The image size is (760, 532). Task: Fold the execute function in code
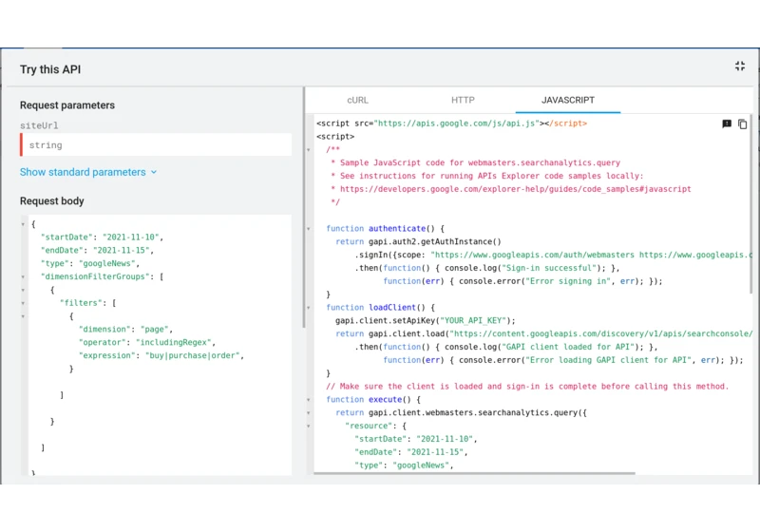click(x=308, y=400)
